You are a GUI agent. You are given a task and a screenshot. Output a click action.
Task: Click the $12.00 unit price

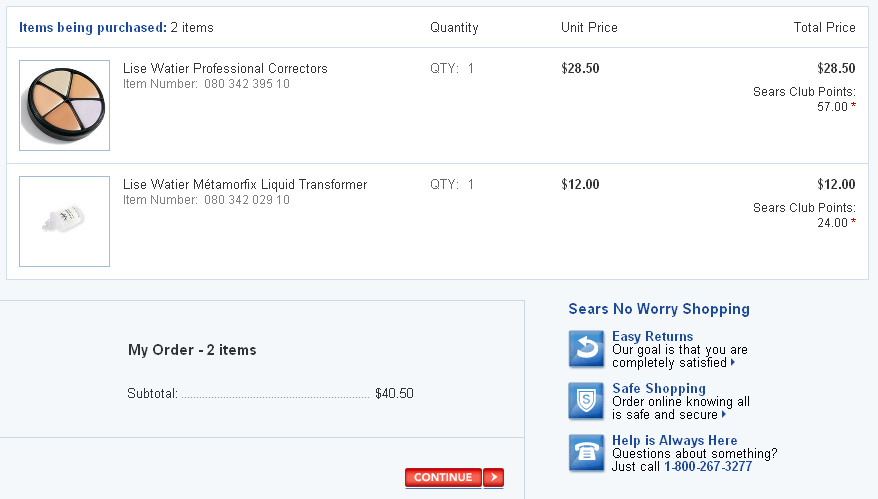580,184
